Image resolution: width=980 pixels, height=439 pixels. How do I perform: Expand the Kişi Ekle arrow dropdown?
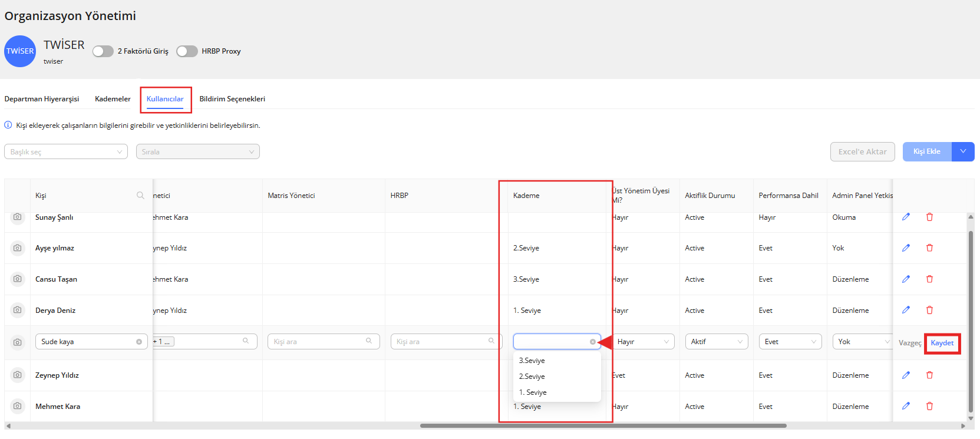tap(963, 151)
